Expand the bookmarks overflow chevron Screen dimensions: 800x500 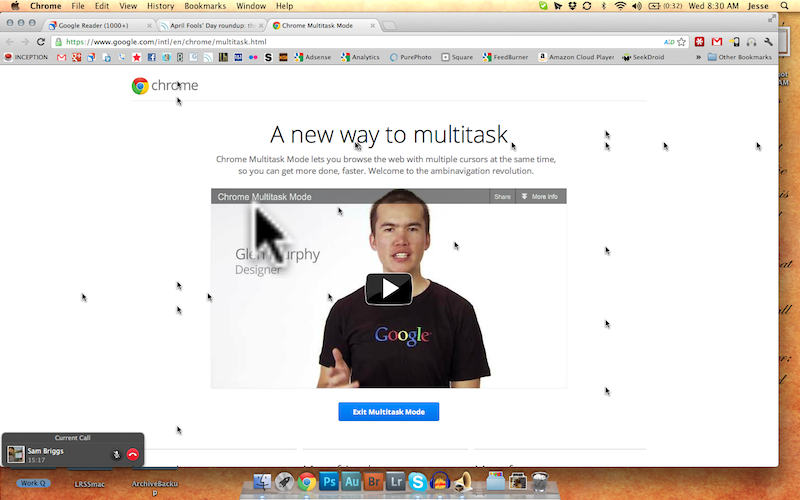coord(698,57)
